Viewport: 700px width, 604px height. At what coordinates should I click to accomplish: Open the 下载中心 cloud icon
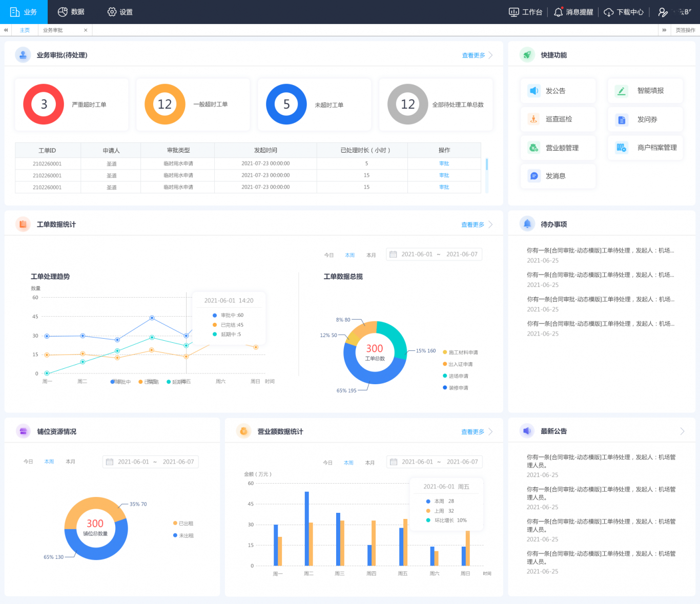pyautogui.click(x=608, y=12)
